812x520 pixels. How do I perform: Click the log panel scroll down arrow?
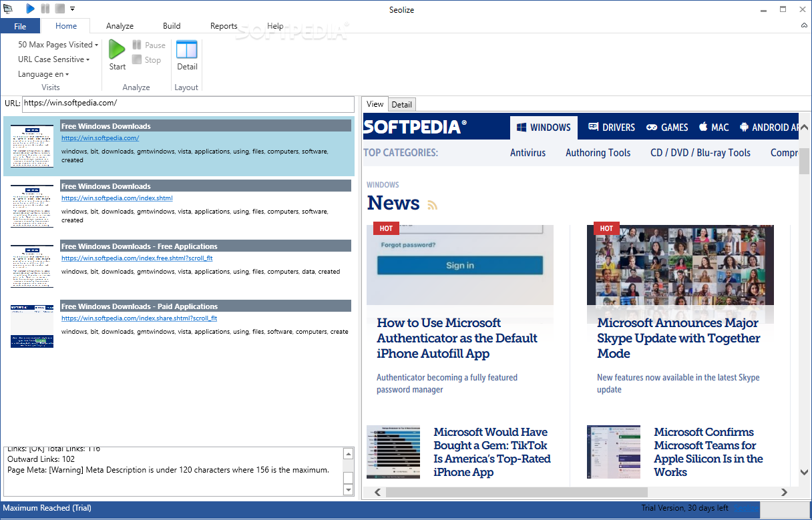click(348, 490)
